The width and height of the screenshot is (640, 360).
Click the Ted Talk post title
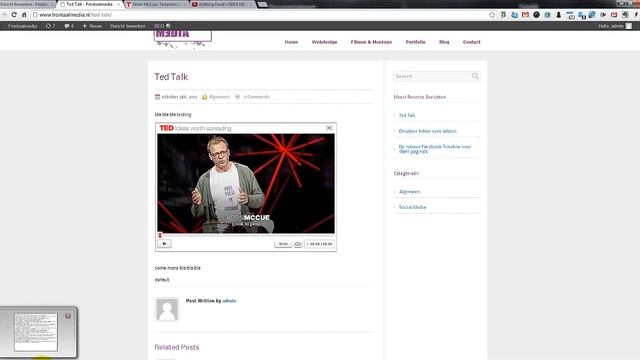pyautogui.click(x=171, y=77)
